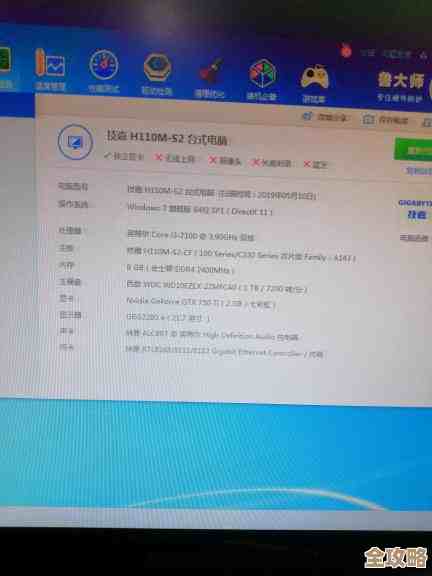Click the GIGABYTE 技嘉 brand logo

click(416, 210)
